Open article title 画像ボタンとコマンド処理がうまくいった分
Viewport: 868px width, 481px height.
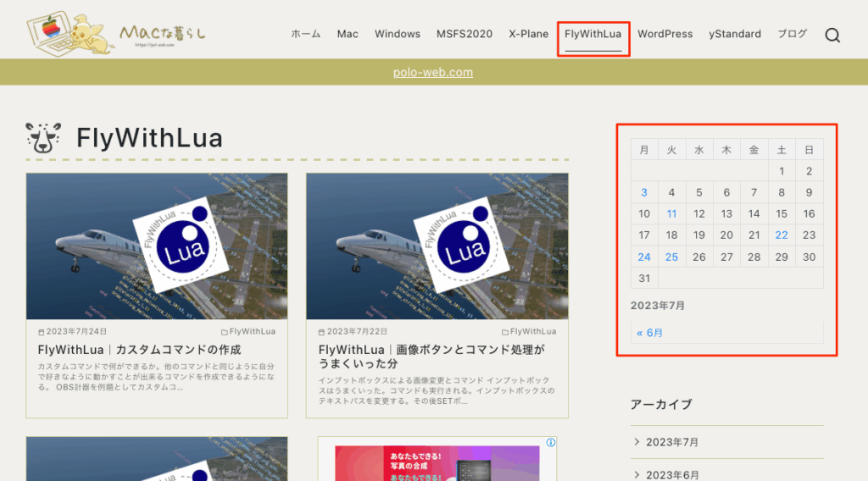pyautogui.click(x=431, y=357)
